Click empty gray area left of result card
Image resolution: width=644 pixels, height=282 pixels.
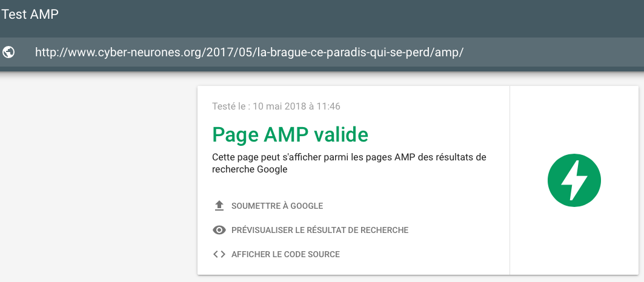click(97, 182)
